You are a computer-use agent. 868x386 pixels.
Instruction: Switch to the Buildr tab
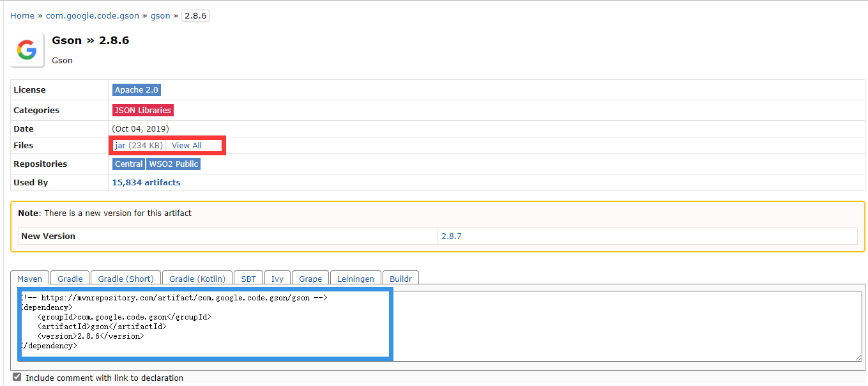coord(401,279)
